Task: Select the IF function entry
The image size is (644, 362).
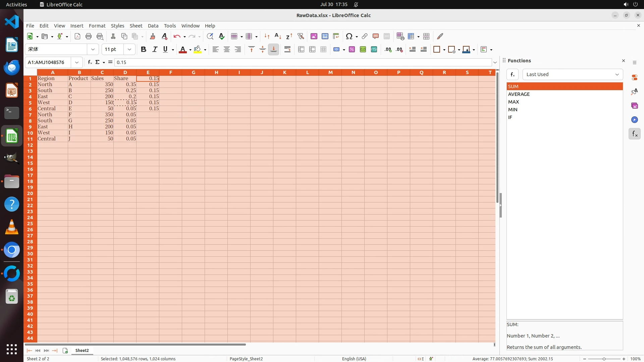Action: 510,117
